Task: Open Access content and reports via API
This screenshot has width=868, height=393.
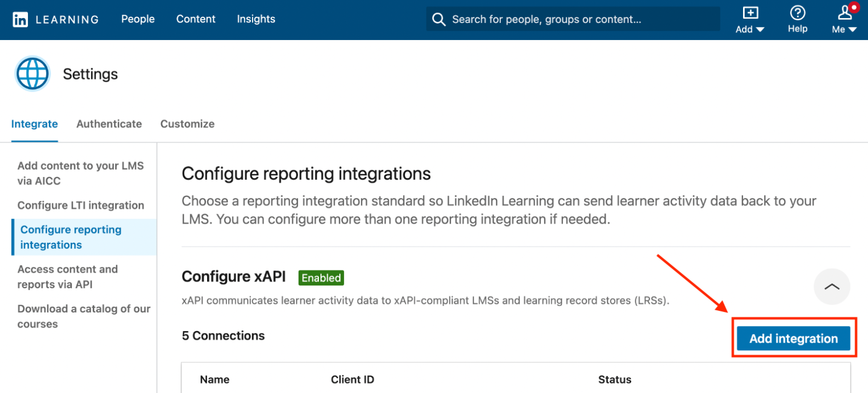Action: [x=67, y=277]
